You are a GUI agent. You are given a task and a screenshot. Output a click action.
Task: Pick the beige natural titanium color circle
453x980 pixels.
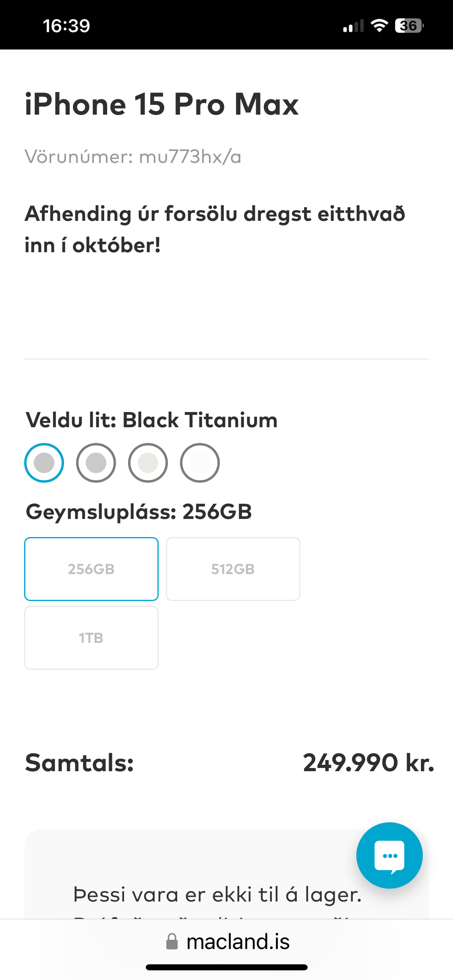pyautogui.click(x=148, y=463)
